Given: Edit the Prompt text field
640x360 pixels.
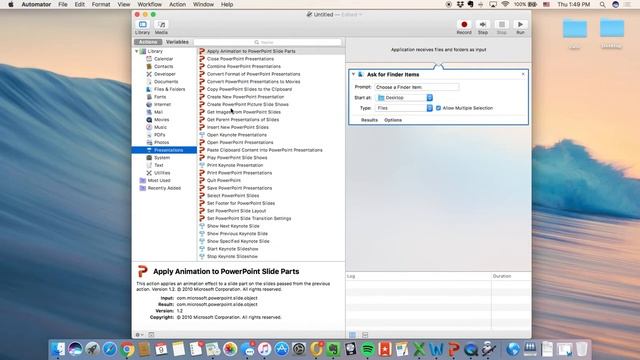Looking at the screenshot, I should pyautogui.click(x=416, y=87).
